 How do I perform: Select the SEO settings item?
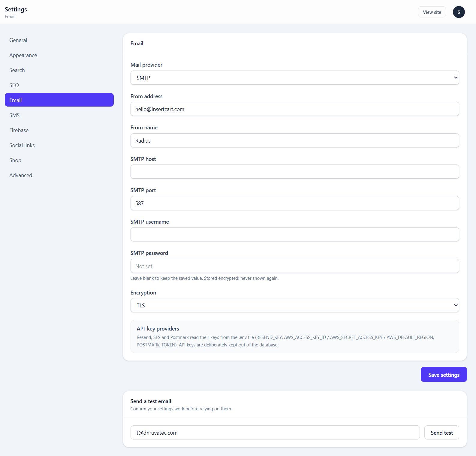tap(59, 85)
